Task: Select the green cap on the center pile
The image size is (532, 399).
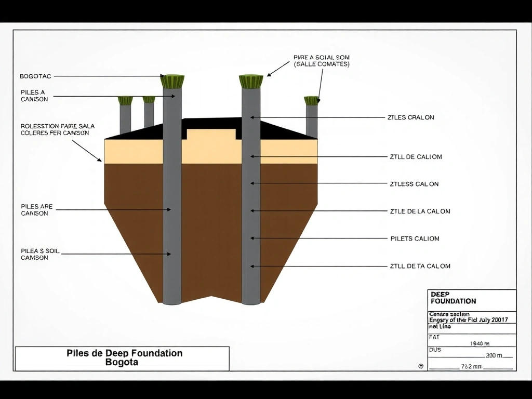Action: coord(251,82)
